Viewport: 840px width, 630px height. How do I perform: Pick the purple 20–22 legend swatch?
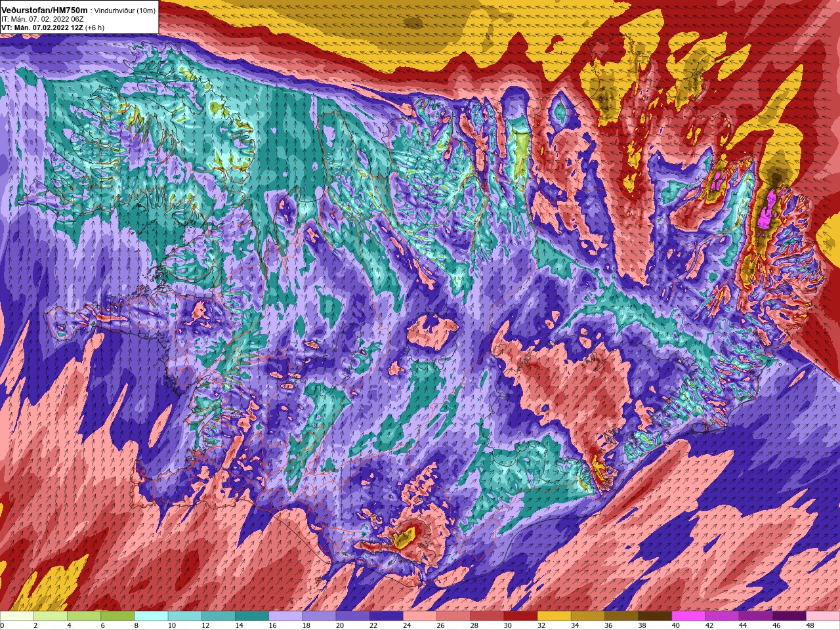(352, 616)
